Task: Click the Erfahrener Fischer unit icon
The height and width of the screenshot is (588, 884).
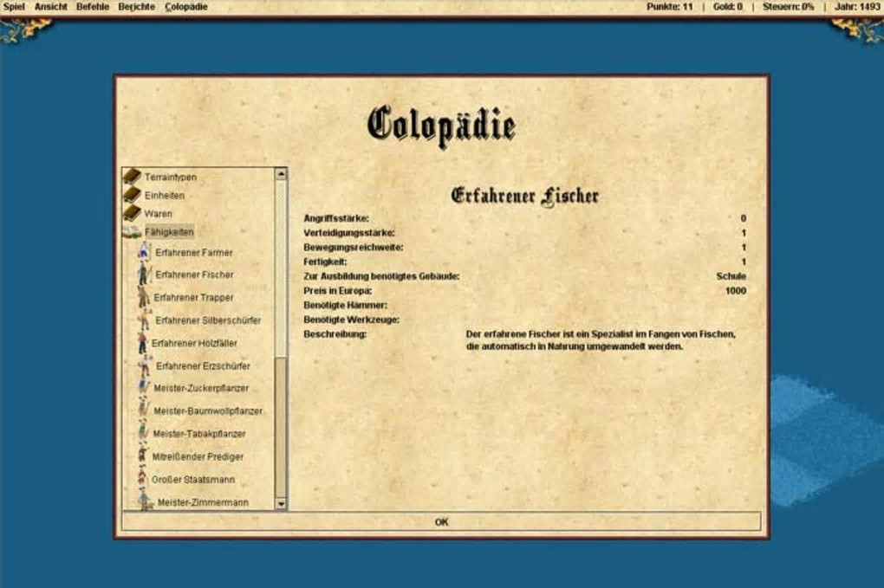Action: click(144, 275)
